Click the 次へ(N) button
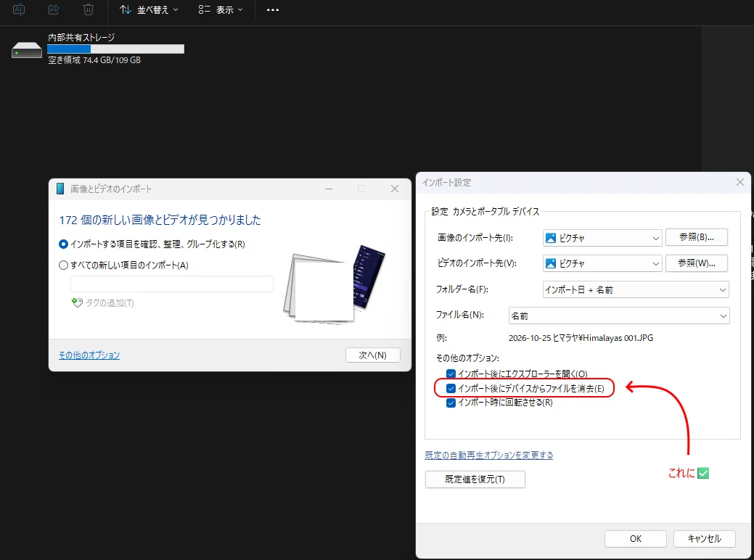The image size is (754, 560). [x=373, y=355]
